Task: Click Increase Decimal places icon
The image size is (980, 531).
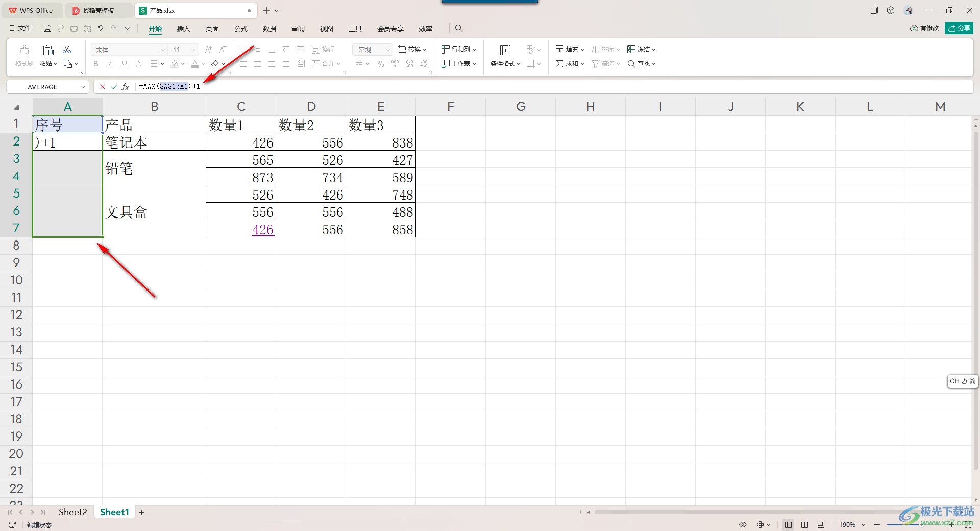Action: [409, 64]
